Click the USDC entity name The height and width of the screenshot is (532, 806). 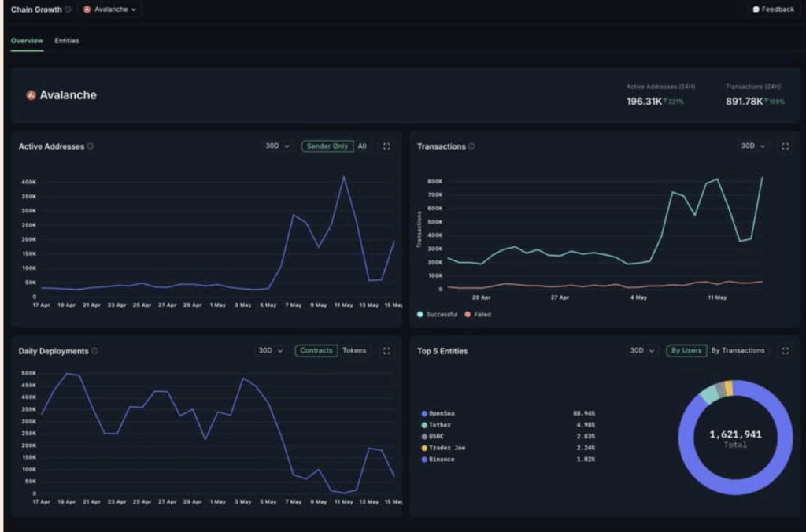pos(436,437)
